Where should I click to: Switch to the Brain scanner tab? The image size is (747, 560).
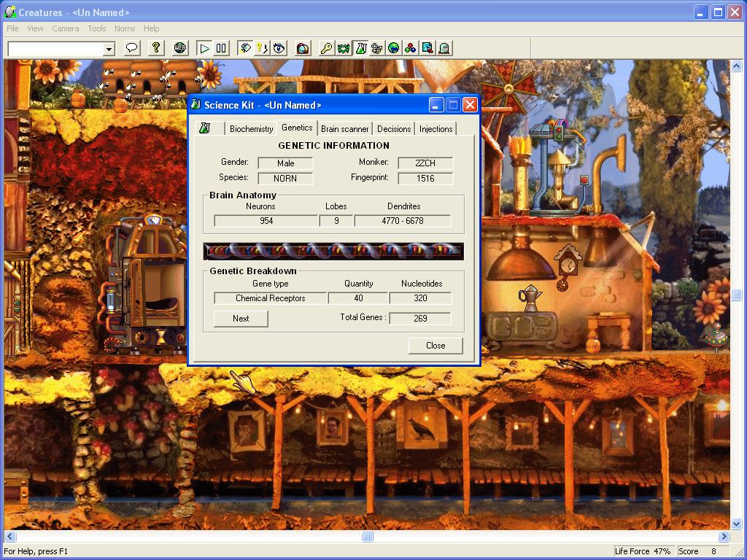click(x=344, y=128)
